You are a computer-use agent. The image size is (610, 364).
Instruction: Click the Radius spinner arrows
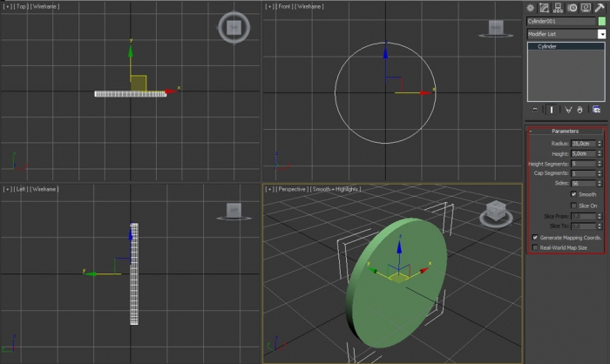point(600,144)
